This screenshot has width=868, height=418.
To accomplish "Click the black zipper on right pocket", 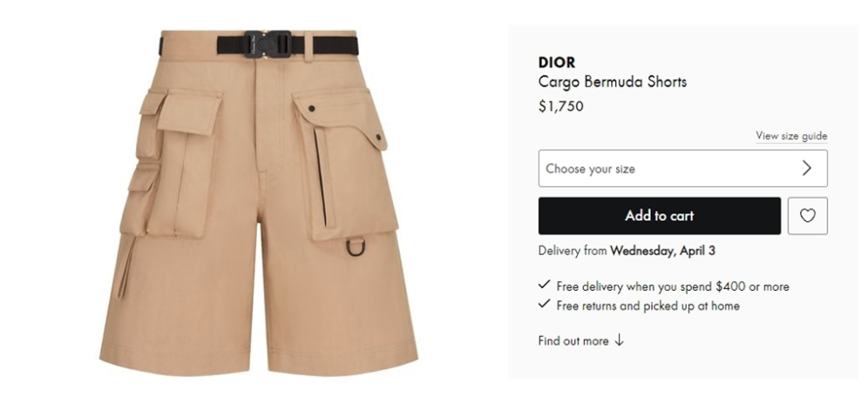I will [320, 178].
